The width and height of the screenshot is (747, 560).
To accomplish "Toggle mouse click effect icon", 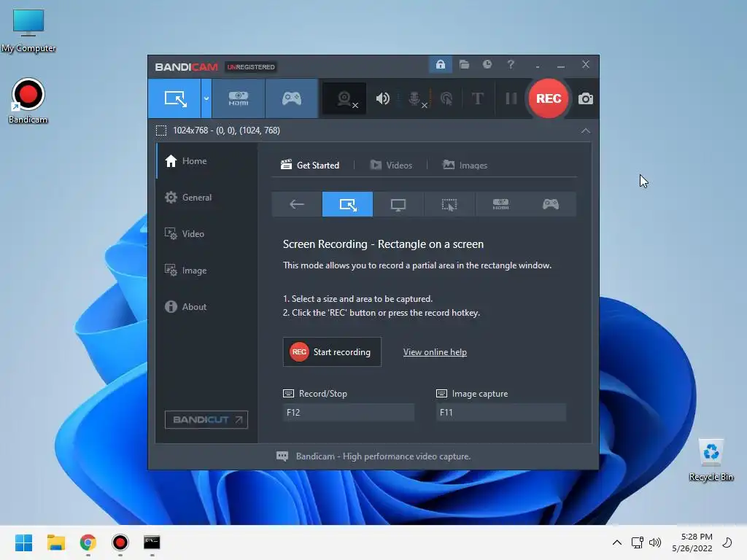I will click(x=446, y=98).
